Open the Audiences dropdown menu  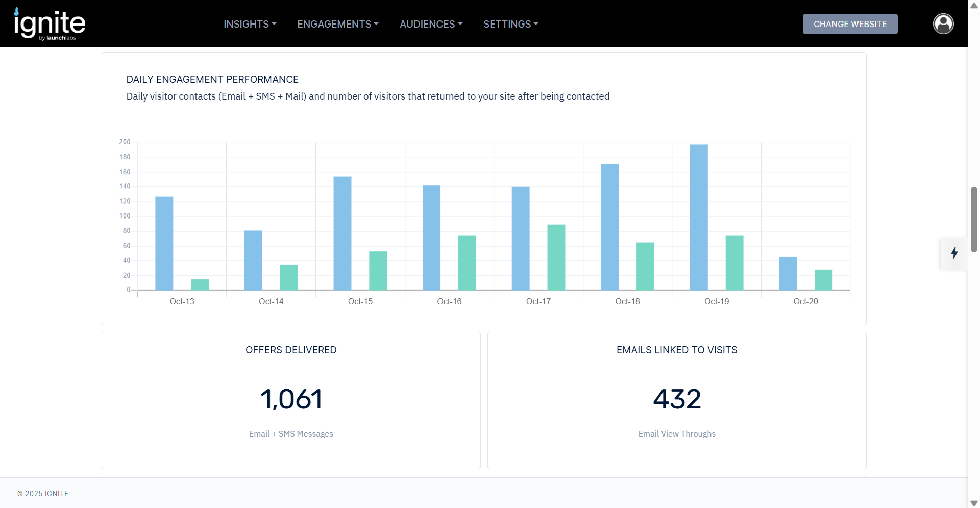click(x=431, y=24)
